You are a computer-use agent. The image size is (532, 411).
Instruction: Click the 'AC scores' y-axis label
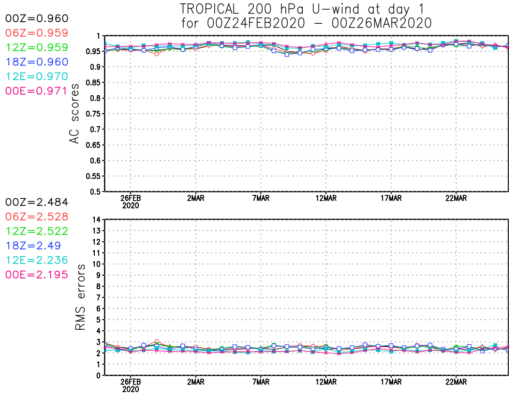(74, 114)
